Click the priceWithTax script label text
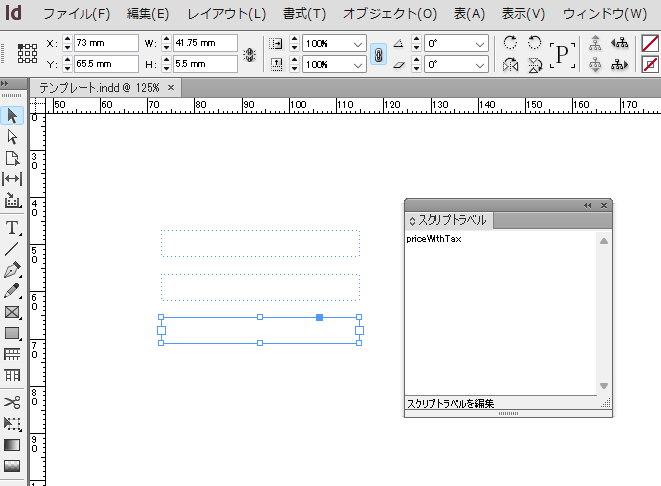 point(434,239)
